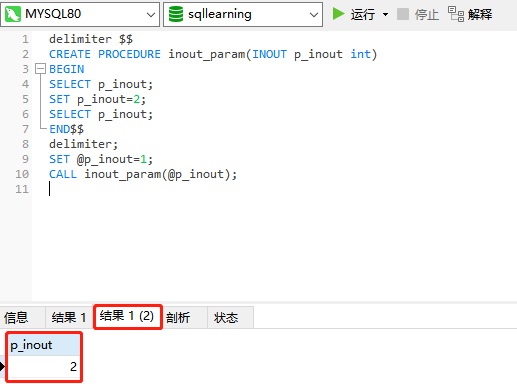Click the current row indicator arrow

[3, 366]
